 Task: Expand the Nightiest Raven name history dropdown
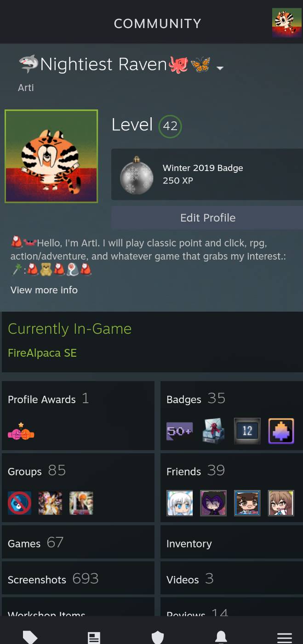pyautogui.click(x=220, y=68)
